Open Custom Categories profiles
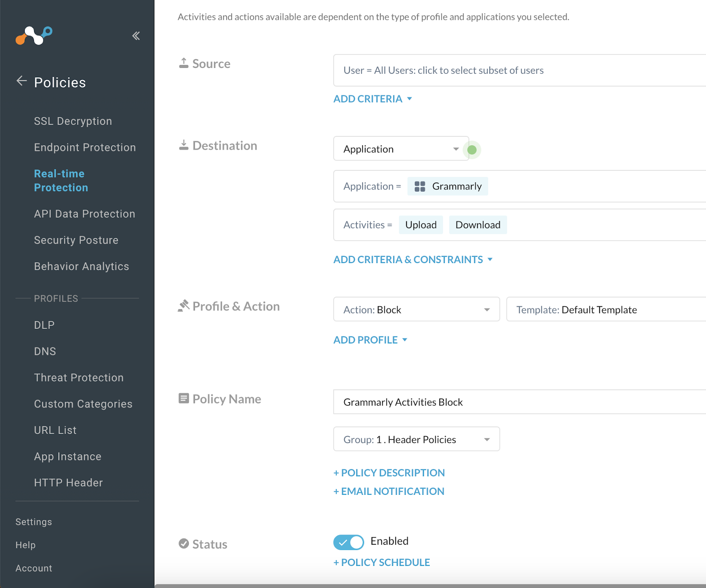The height and width of the screenshot is (588, 706). (83, 404)
